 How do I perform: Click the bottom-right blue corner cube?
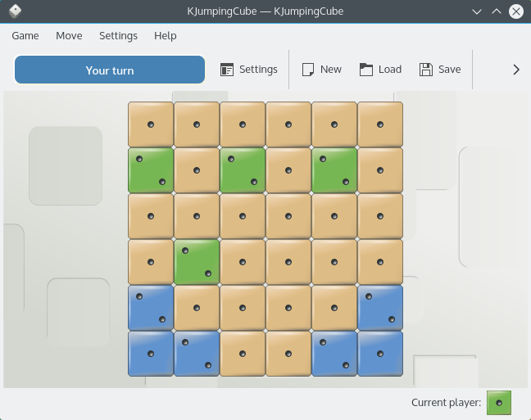[x=380, y=354]
